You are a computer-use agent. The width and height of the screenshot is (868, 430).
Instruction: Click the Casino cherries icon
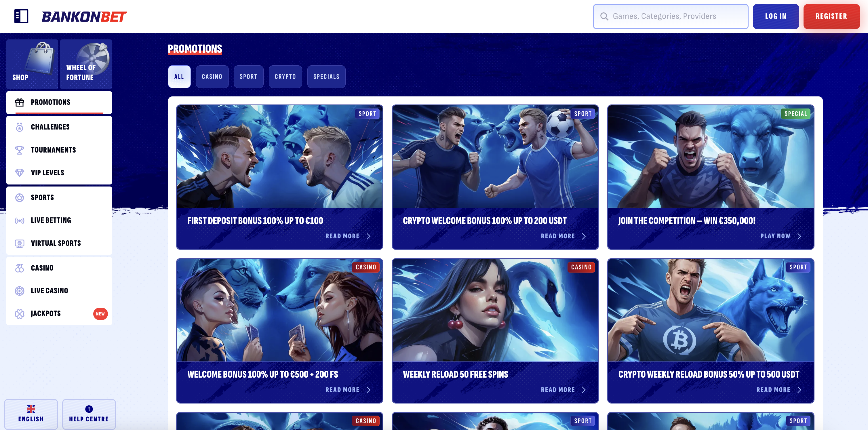click(20, 268)
